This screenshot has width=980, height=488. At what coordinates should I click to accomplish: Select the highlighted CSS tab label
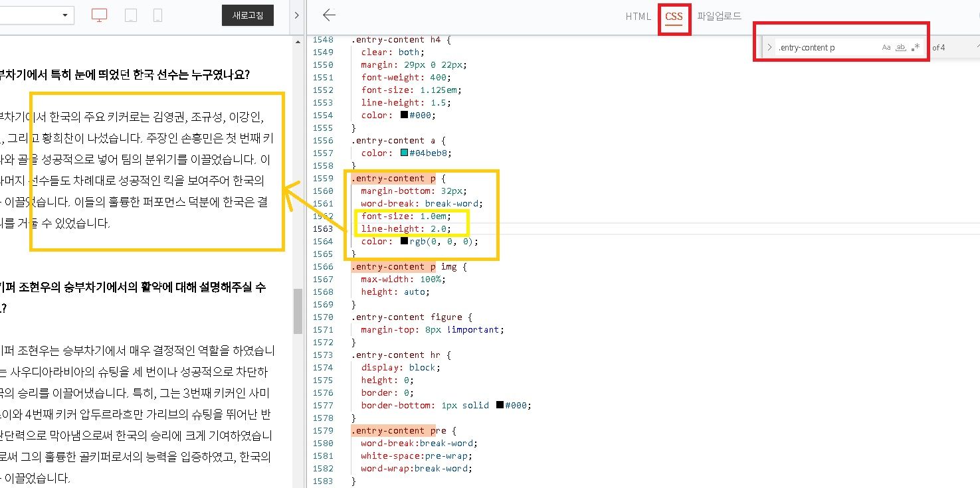674,17
